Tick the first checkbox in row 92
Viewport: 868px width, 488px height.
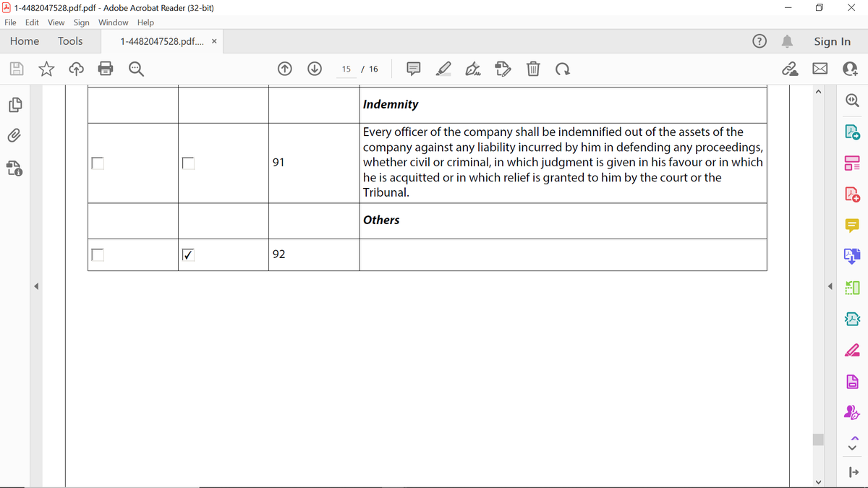(x=98, y=254)
